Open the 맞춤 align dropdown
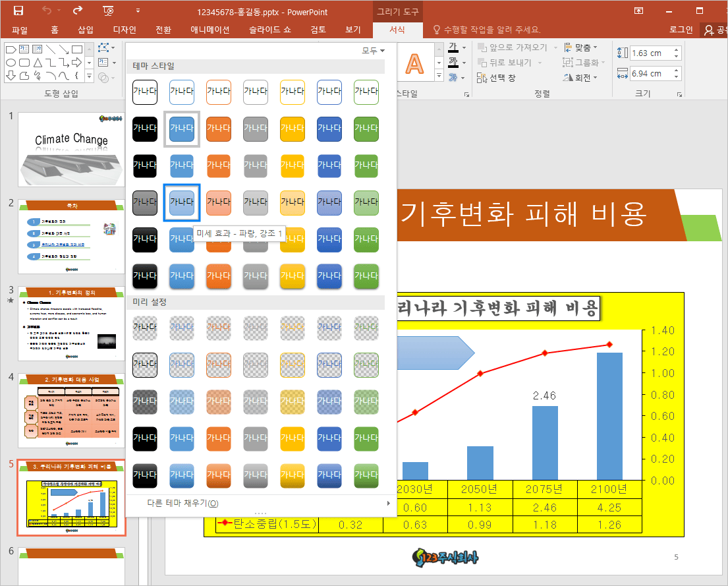This screenshot has height=586, width=728. pos(581,47)
